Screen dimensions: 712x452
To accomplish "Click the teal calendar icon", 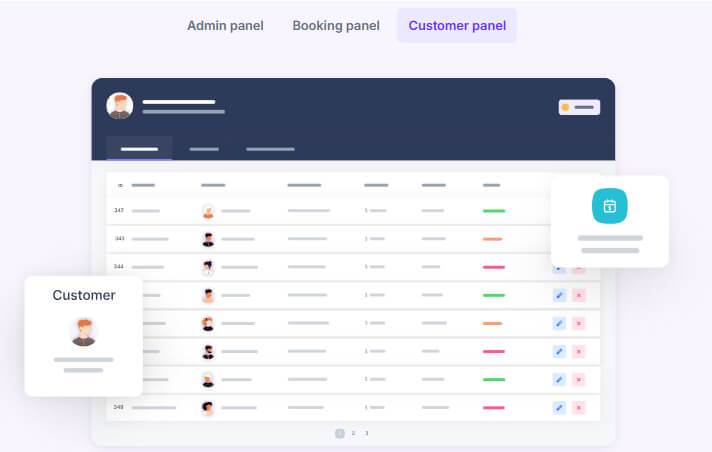I will pos(609,206).
